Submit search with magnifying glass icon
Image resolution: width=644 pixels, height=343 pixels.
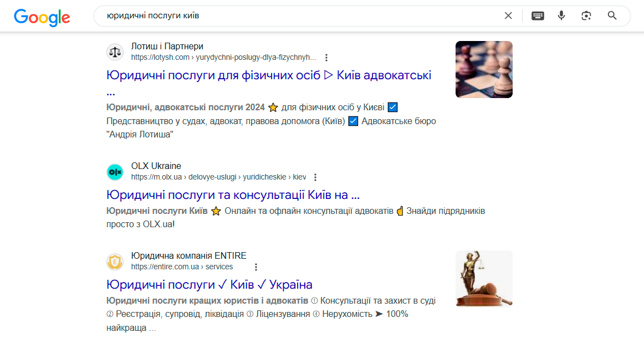click(x=612, y=16)
